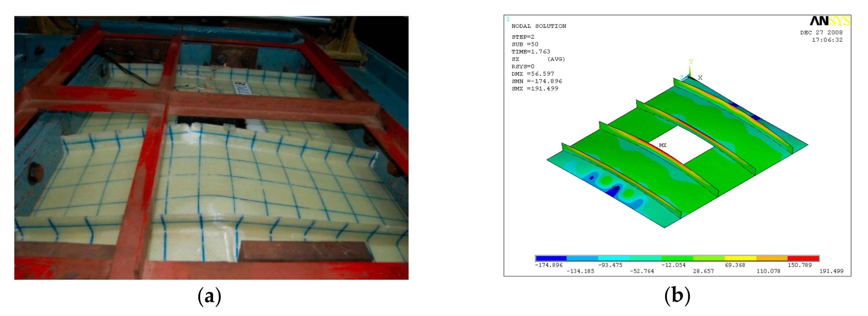The image size is (868, 316).
Task: Click the SMX =191.499 value text
Action: (535, 89)
